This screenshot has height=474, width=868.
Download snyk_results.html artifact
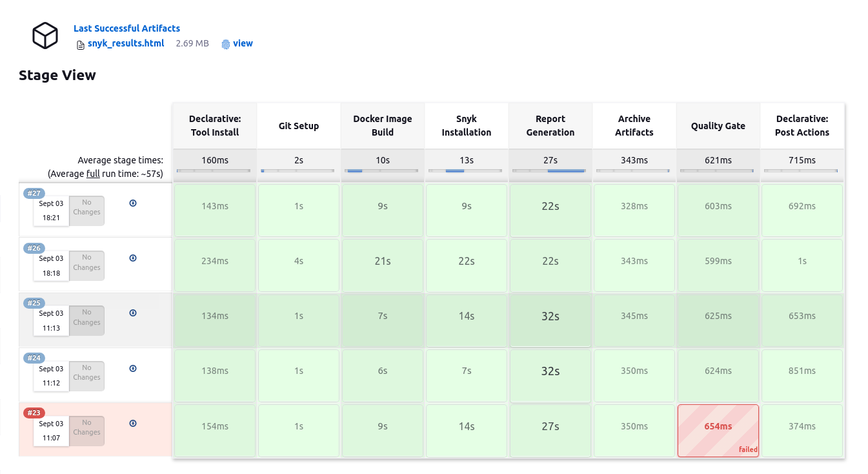126,43
